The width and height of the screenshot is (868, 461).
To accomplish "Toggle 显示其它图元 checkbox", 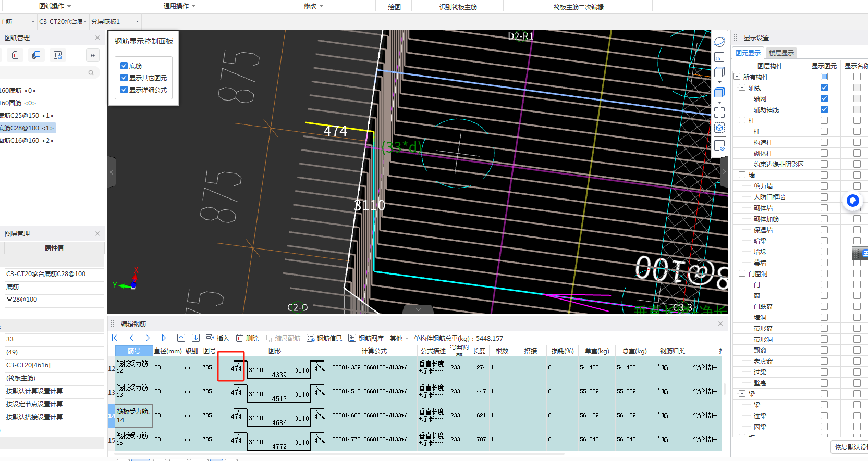I will click(x=124, y=78).
